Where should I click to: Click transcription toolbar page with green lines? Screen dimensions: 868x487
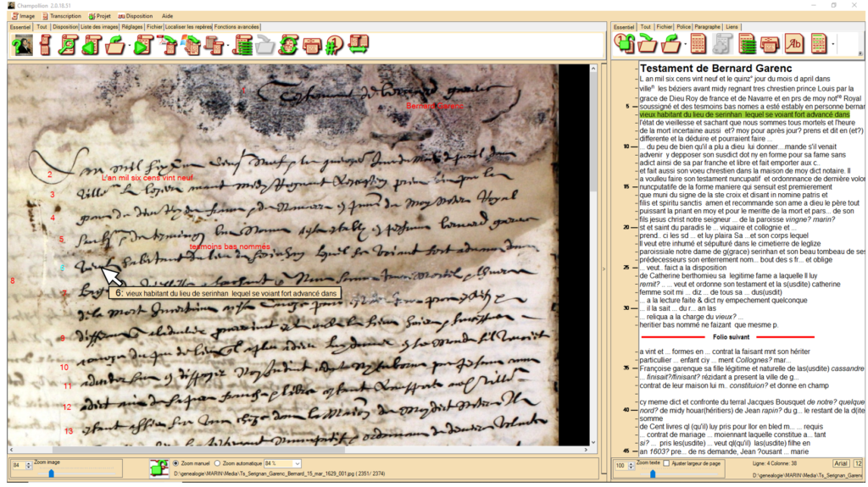point(747,43)
